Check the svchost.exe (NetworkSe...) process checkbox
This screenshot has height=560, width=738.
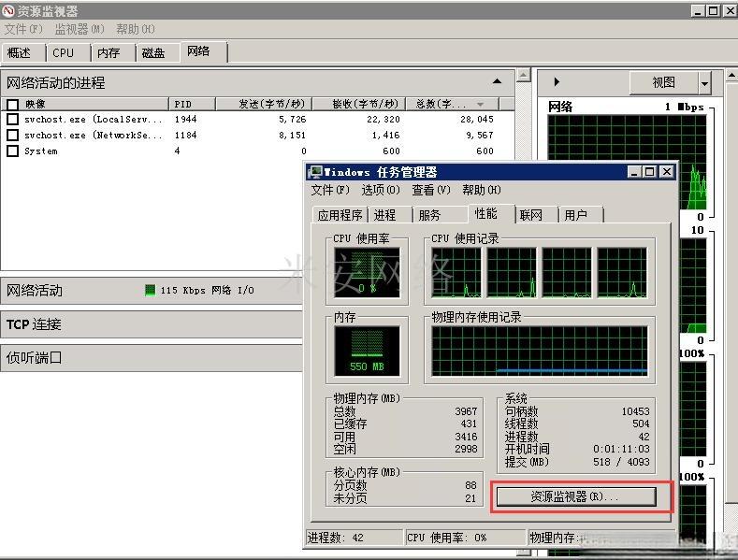(x=13, y=135)
